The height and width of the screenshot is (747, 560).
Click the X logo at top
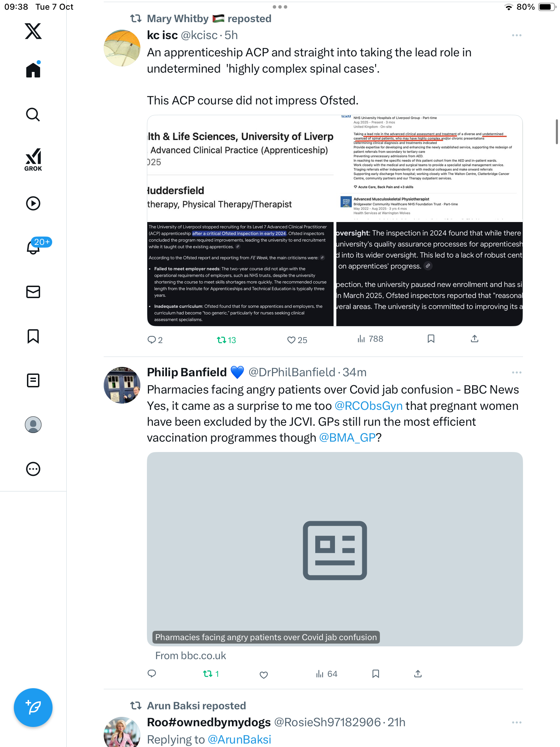pyautogui.click(x=33, y=31)
